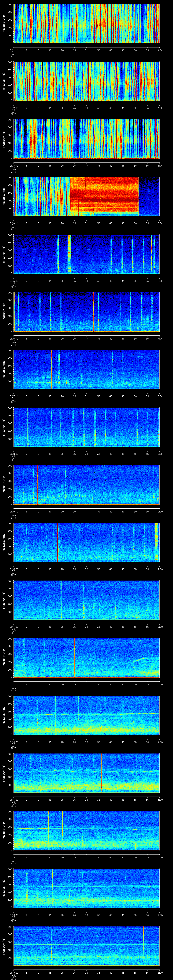
Task: Click the '0:05:00' start time label
Action: coord(14,281)
